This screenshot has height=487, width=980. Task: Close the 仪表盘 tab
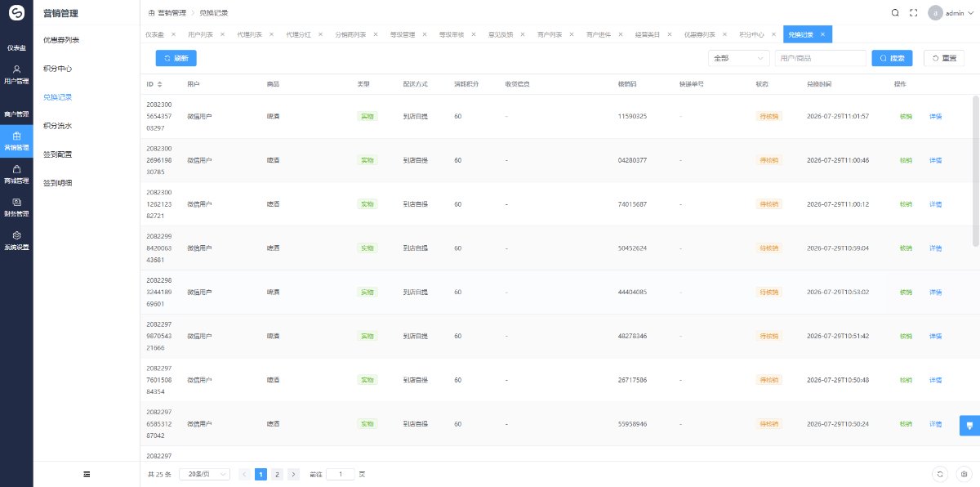pyautogui.click(x=173, y=34)
